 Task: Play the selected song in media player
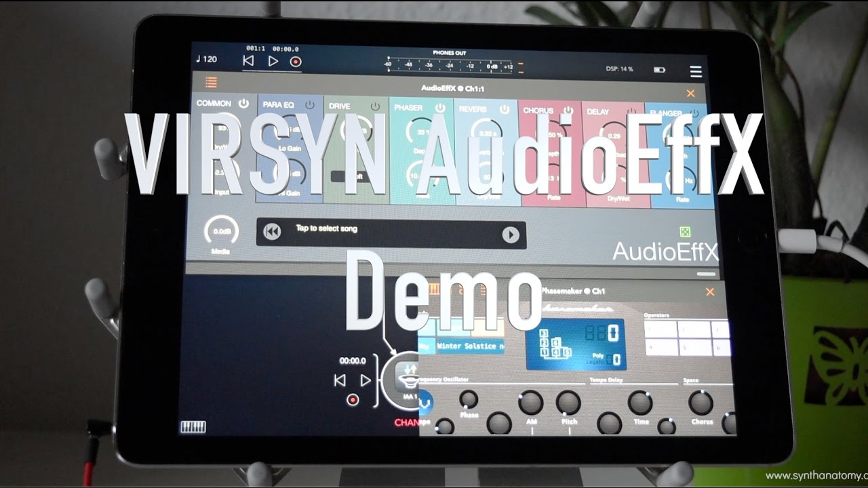[x=510, y=235]
